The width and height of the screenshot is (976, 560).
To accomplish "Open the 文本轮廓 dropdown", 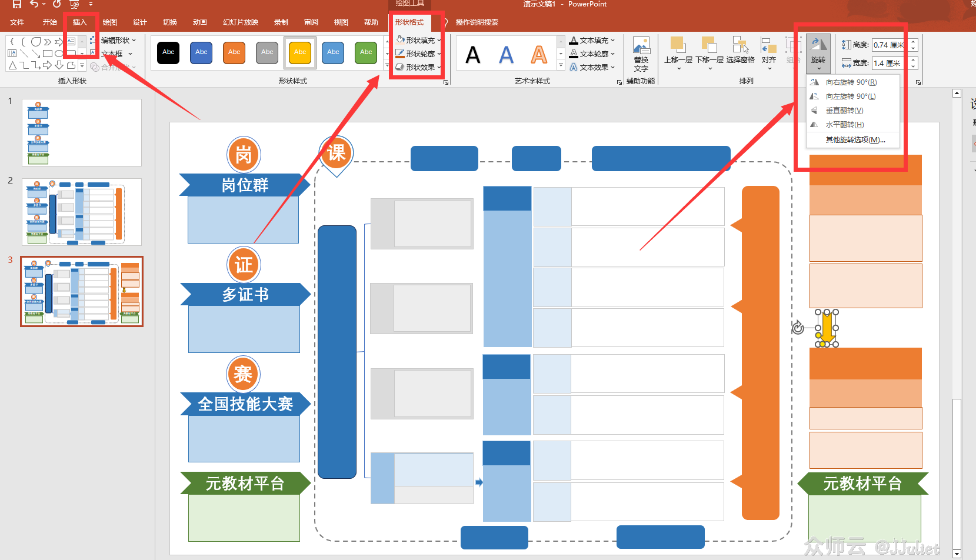I will pyautogui.click(x=592, y=54).
